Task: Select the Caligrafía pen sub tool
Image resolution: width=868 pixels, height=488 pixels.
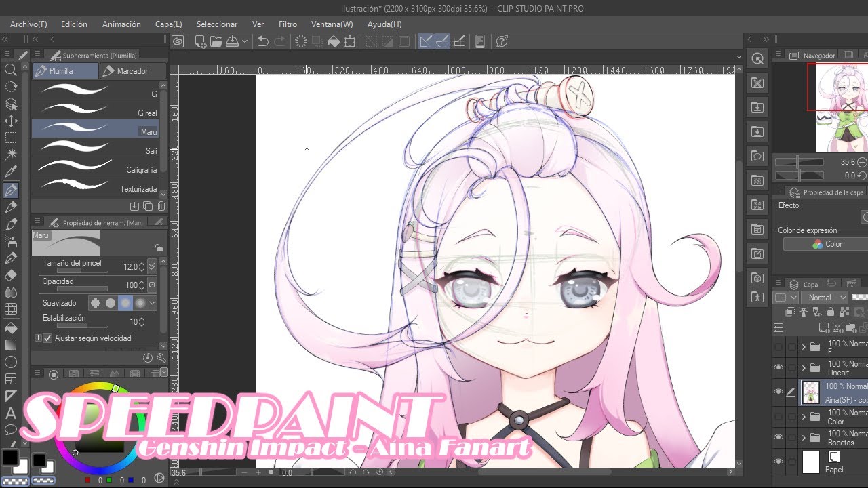Action: pos(95,167)
